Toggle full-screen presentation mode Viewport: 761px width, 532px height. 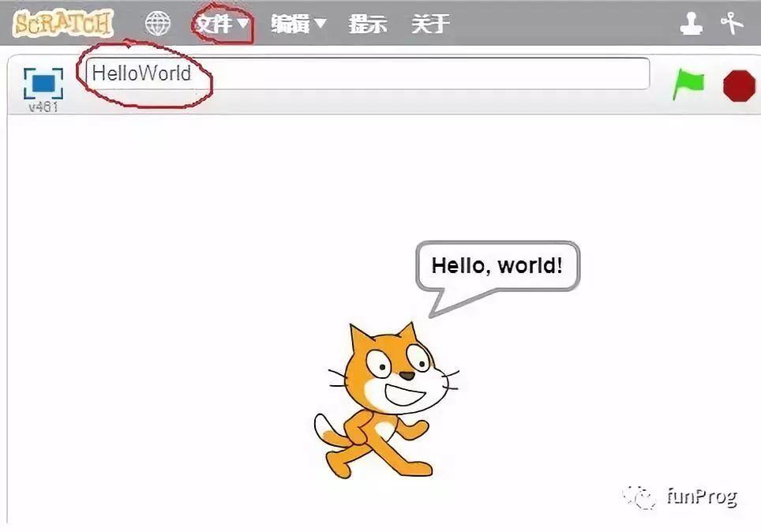[43, 84]
